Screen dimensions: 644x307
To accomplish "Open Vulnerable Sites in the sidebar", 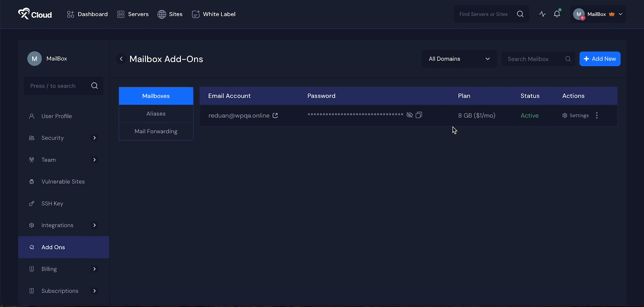I will tap(63, 182).
